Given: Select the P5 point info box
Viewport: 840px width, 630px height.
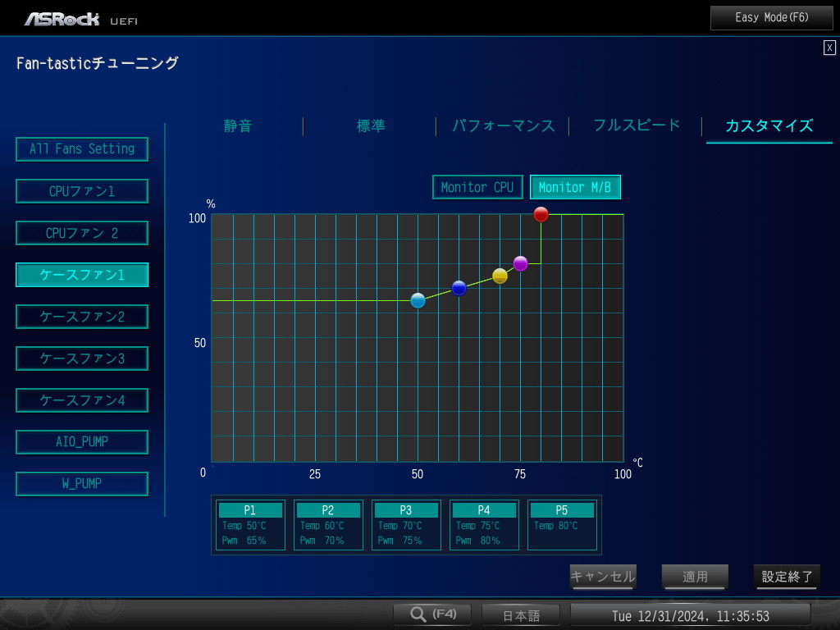Looking at the screenshot, I should tap(562, 525).
